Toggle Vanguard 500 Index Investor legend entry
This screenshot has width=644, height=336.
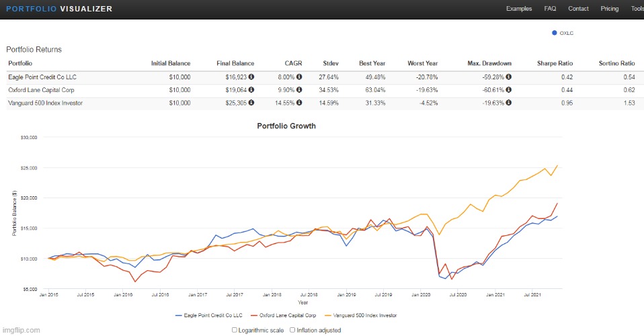(362, 314)
